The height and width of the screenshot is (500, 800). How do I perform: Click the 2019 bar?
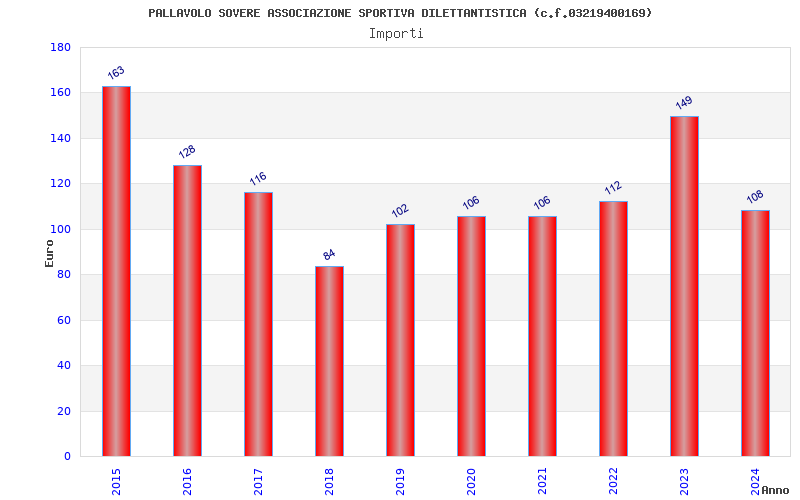pyautogui.click(x=400, y=340)
